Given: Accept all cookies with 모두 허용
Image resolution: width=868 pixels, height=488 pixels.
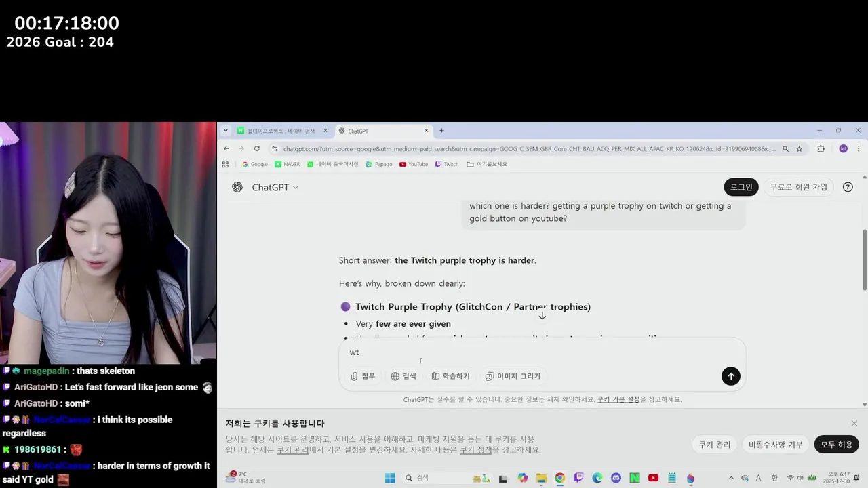Looking at the screenshot, I should click(x=836, y=445).
